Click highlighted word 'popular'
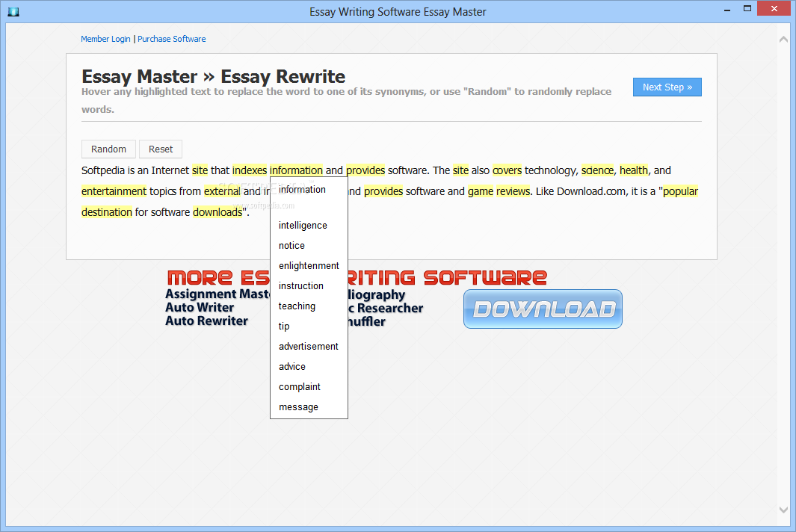 coord(680,191)
